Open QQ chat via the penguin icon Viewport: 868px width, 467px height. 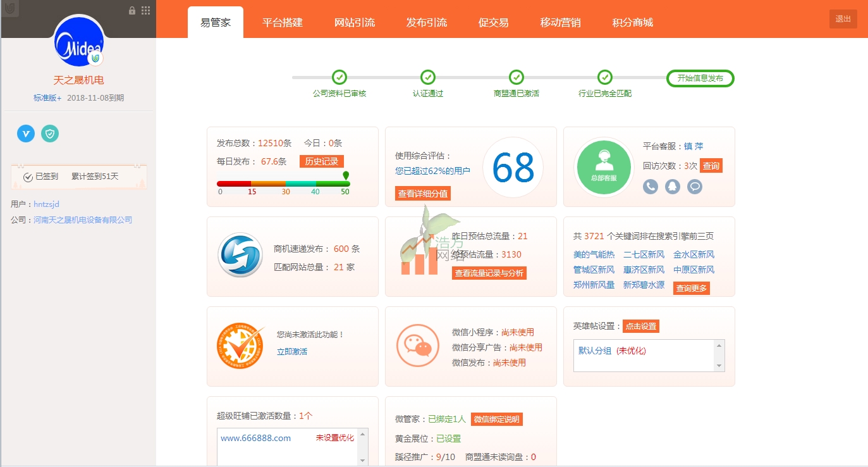[x=672, y=186]
